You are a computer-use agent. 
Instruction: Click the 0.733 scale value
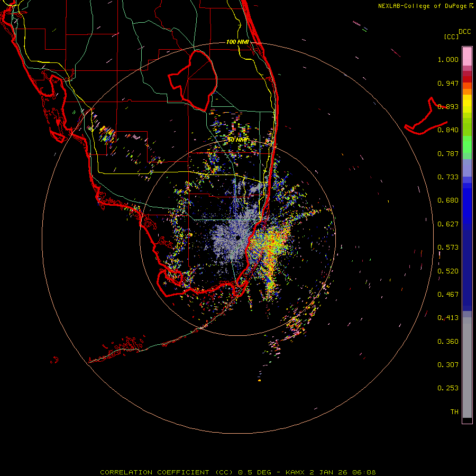click(x=448, y=177)
